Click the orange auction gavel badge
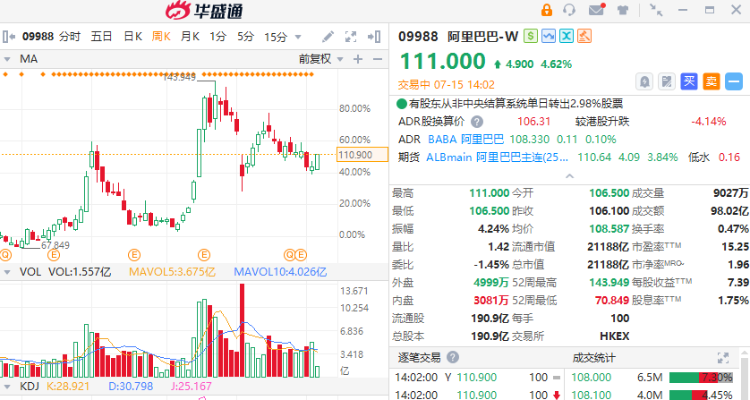The width and height of the screenshot is (750, 400). [585, 36]
